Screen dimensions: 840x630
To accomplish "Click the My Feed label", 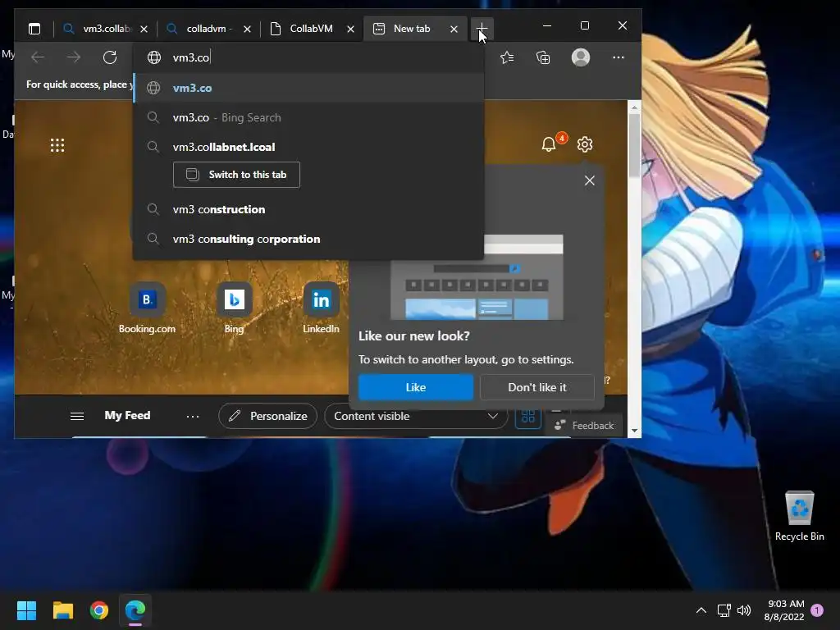I will pos(127,416).
